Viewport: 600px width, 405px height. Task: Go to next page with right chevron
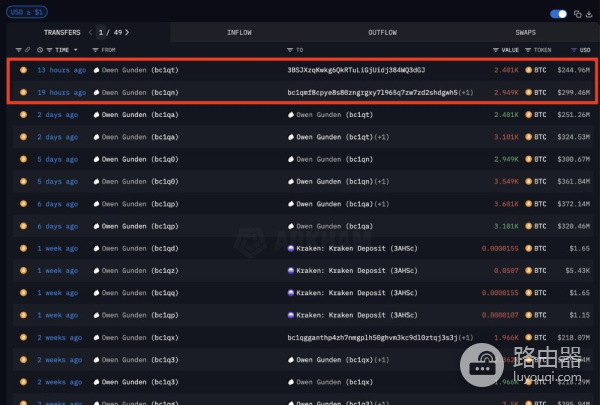click(x=127, y=32)
